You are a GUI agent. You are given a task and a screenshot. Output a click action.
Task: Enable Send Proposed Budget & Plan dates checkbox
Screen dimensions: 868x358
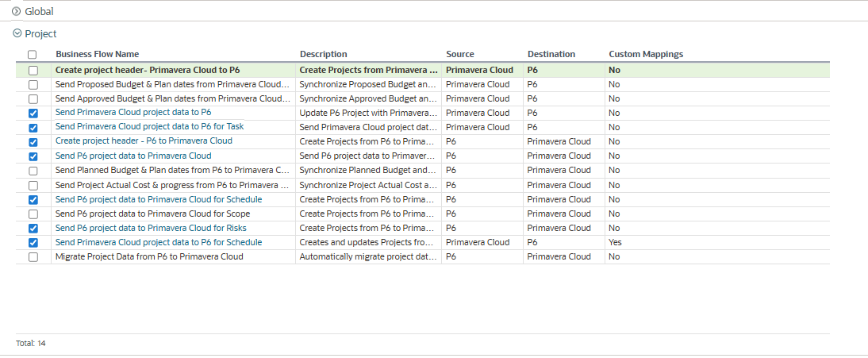coord(33,85)
